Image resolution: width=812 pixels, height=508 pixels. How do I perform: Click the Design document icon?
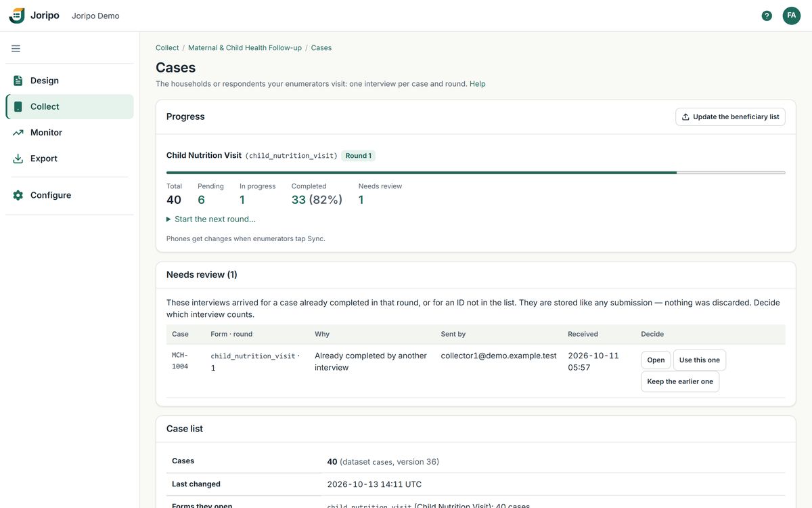tap(18, 81)
